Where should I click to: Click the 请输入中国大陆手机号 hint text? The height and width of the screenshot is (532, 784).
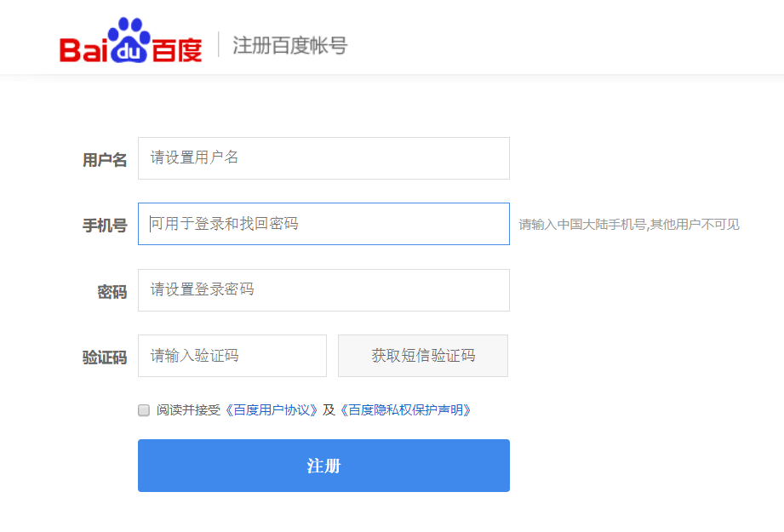(629, 225)
